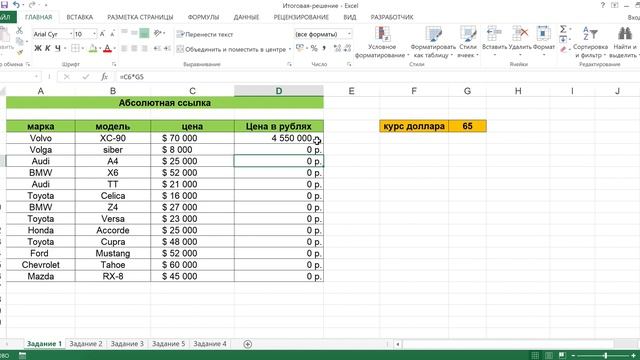This screenshot has width=640, height=360.
Task: Open the РЕЦЕНЗИРОВАНИЕ ribbon tab
Action: coord(301,17)
